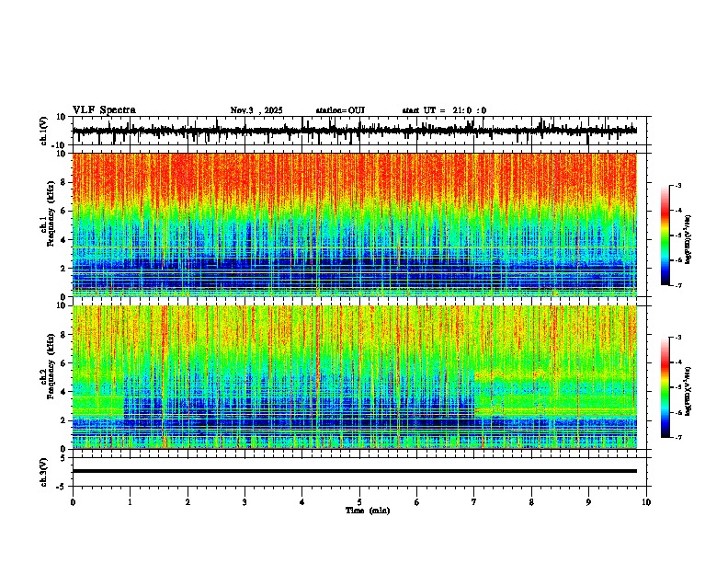Click time axis tick label "8"
The width and height of the screenshot is (728, 563).
pyautogui.click(x=531, y=502)
